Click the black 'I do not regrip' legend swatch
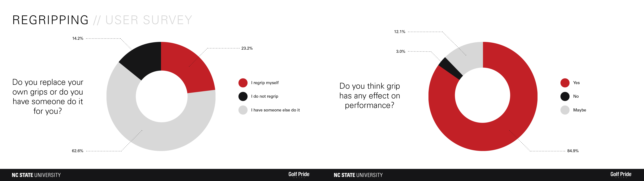The width and height of the screenshot is (644, 181). click(x=243, y=96)
